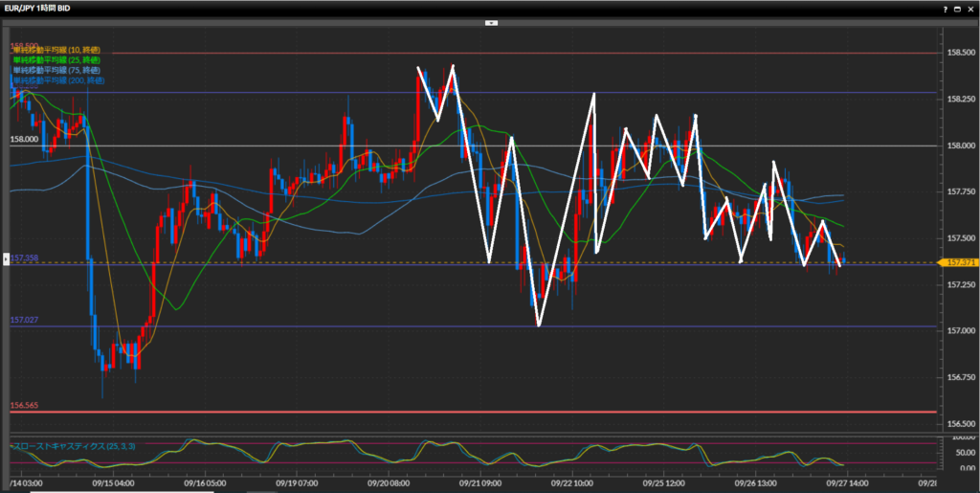Click the 200-period simple moving average label

(58, 81)
